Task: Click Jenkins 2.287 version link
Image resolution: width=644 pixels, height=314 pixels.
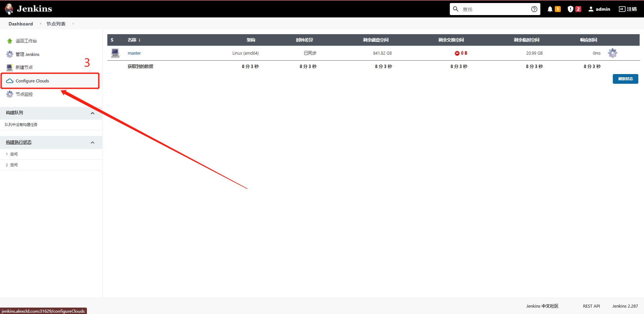Action: (625, 306)
